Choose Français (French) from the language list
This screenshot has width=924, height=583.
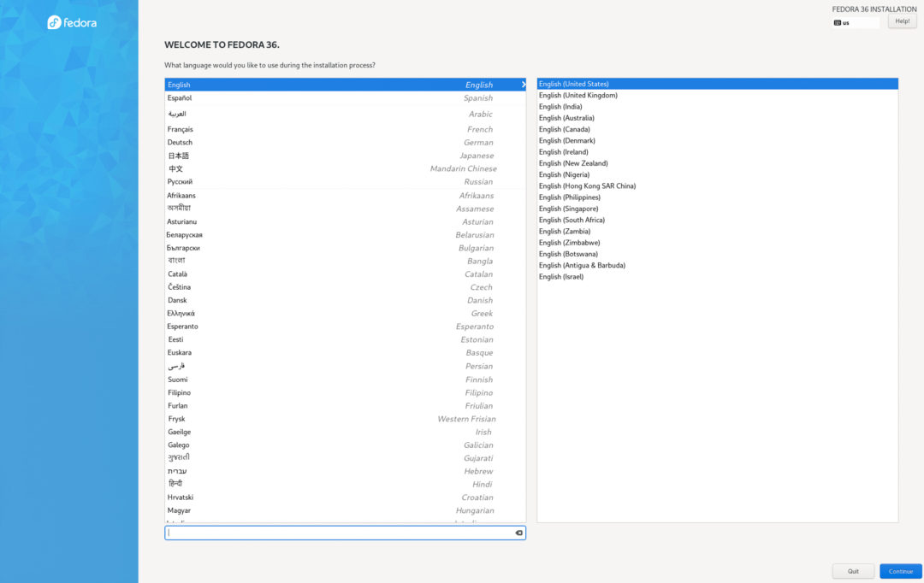click(x=346, y=130)
